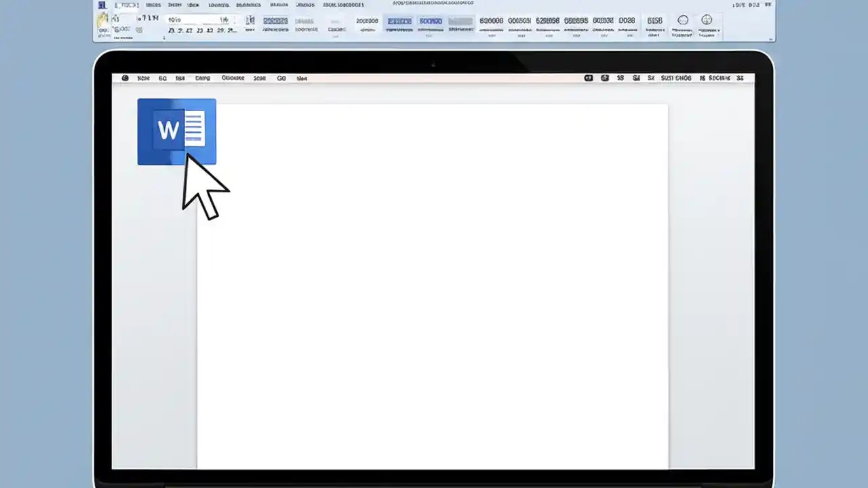Image resolution: width=868 pixels, height=488 pixels.
Task: Open the font size dropdown
Action: click(x=224, y=19)
